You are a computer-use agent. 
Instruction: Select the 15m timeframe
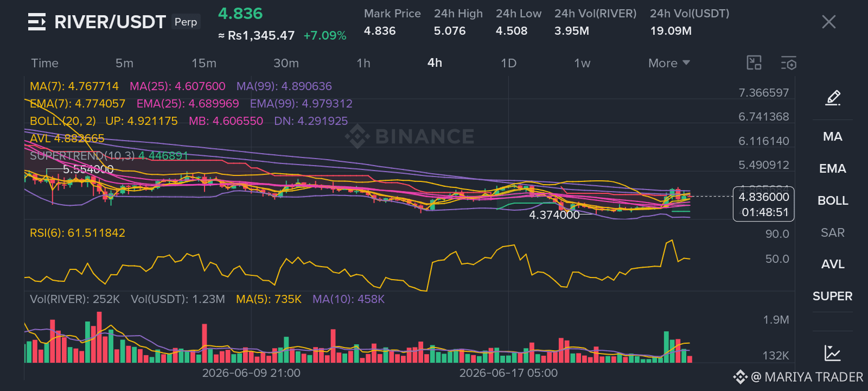[x=204, y=63]
